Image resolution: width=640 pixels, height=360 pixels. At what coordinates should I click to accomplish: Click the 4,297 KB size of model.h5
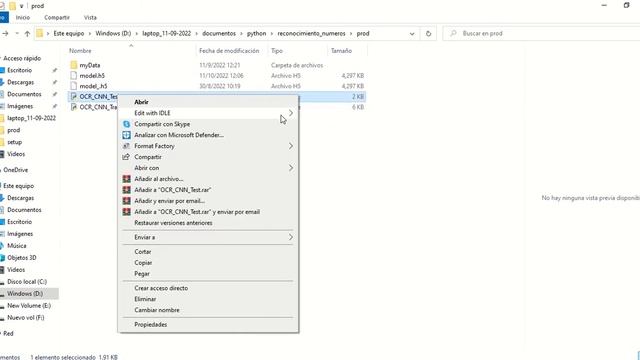tap(353, 76)
